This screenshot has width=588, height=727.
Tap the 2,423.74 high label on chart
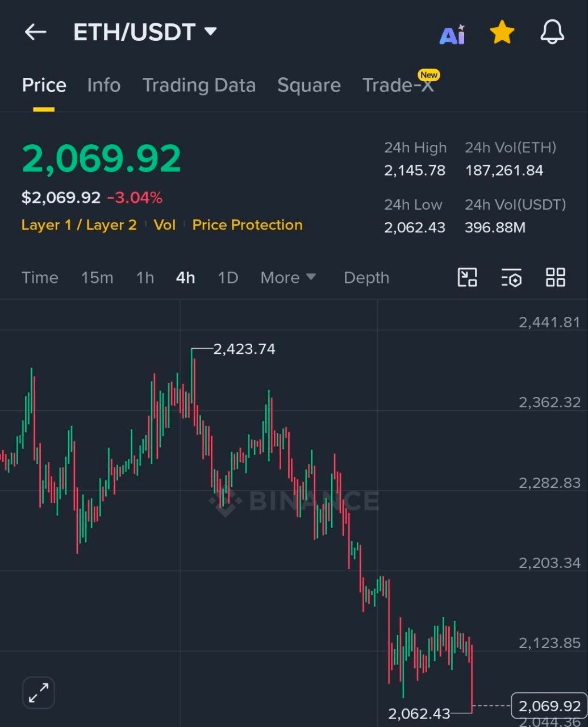[244, 349]
